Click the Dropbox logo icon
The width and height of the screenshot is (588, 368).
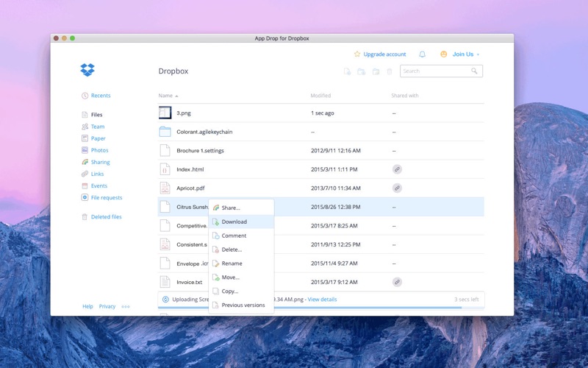click(x=87, y=70)
